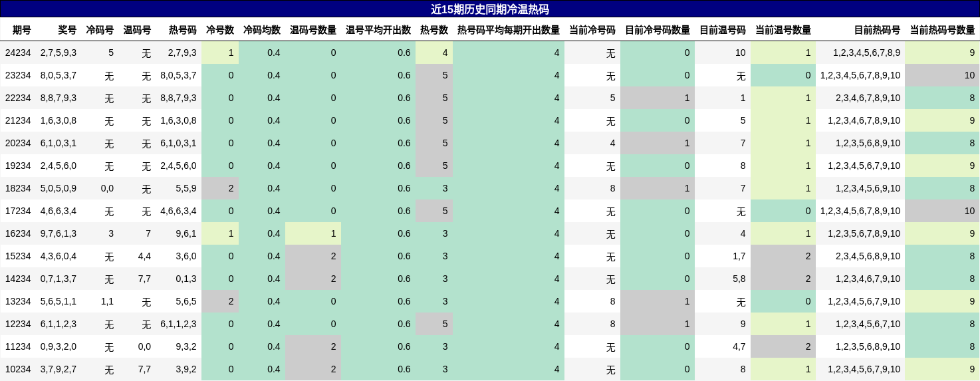
Task: Click current warm number 5,8 in row 14234
Action: (739, 279)
